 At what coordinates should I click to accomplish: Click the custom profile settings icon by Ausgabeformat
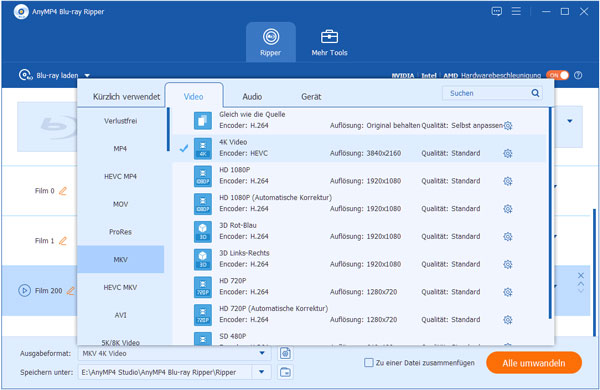[285, 353]
